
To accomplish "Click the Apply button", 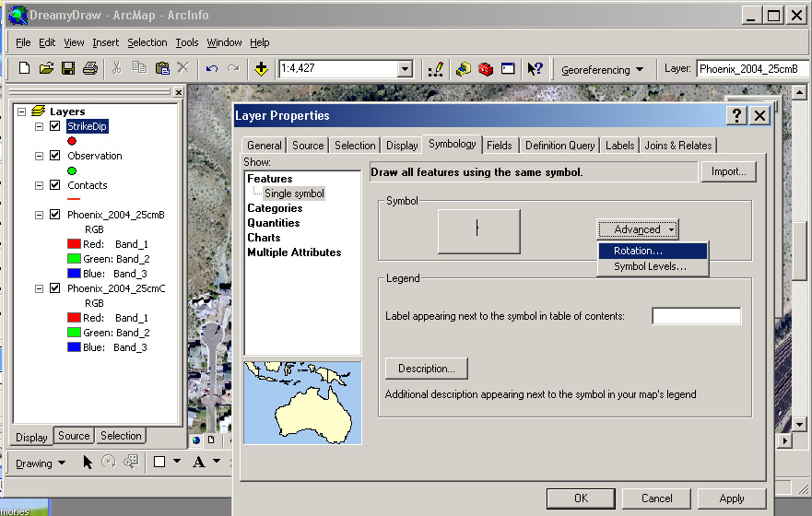I will click(x=732, y=498).
